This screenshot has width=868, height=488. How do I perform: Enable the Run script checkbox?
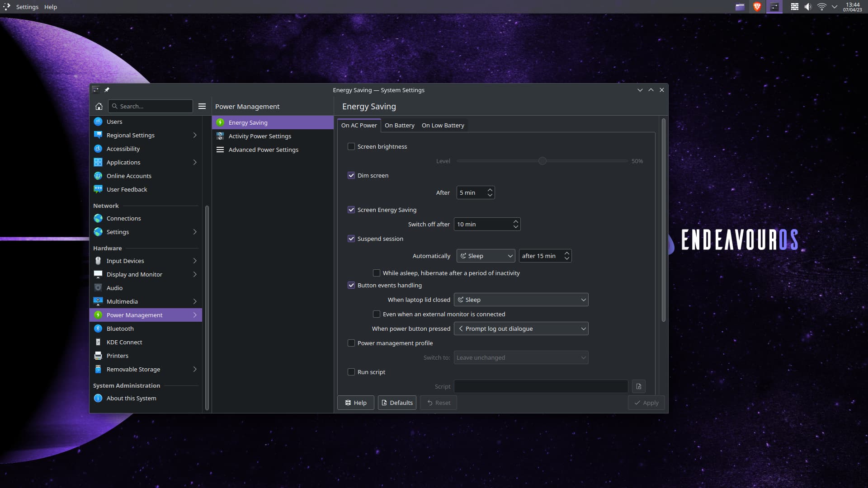(351, 372)
